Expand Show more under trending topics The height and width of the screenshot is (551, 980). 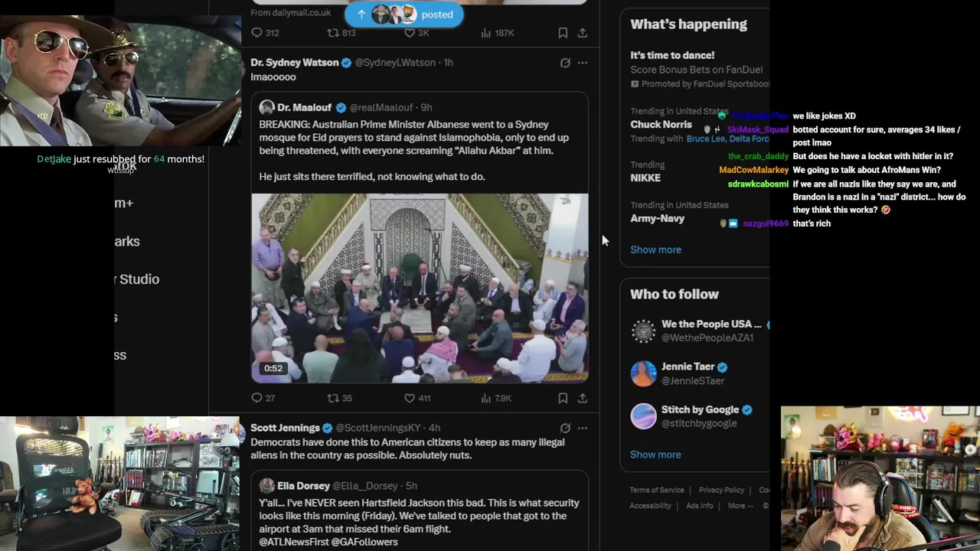pos(655,249)
